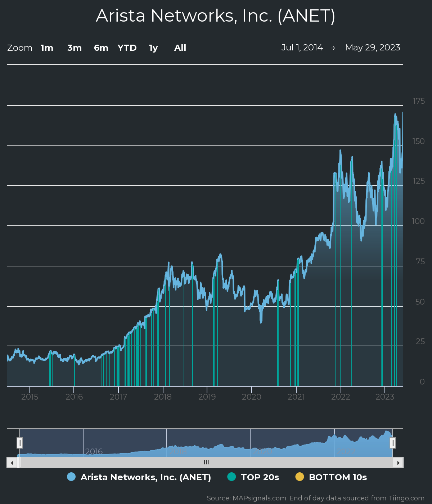The image size is (432, 504).
Task: Edit the end date May 29, 2023
Action: click(x=373, y=48)
